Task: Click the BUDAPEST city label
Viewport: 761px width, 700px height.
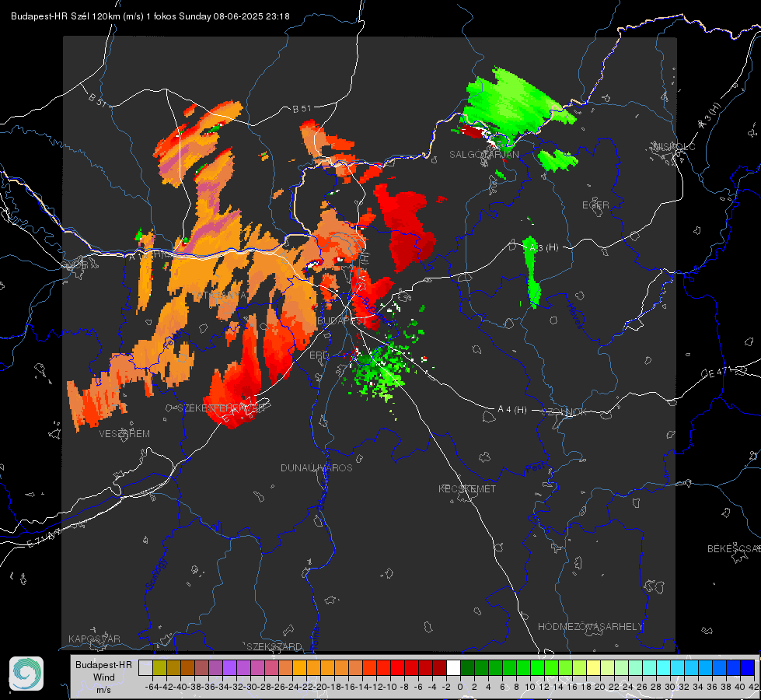Action: coord(342,321)
